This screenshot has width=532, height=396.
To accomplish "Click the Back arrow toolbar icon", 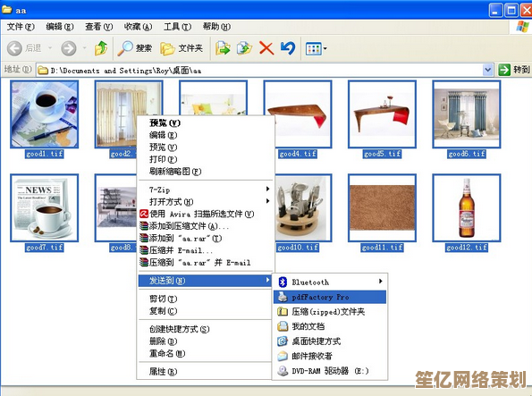I will tap(14, 48).
